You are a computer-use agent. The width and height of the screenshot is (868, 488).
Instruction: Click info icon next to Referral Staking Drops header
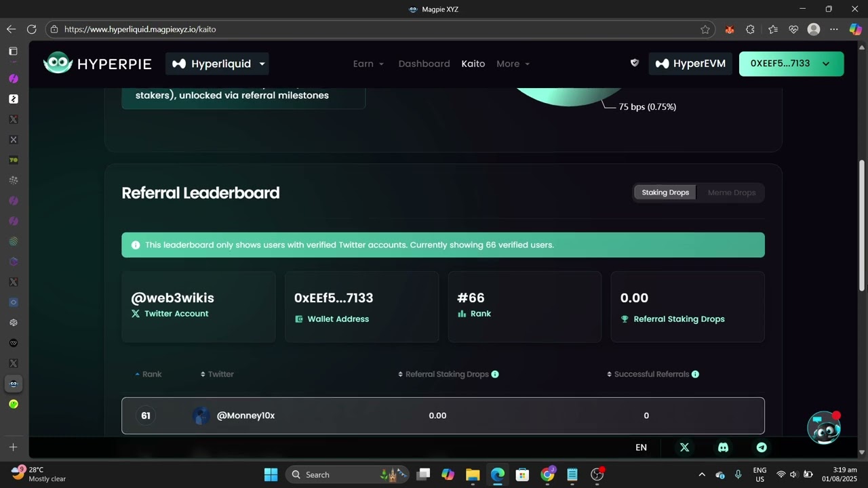pyautogui.click(x=495, y=374)
